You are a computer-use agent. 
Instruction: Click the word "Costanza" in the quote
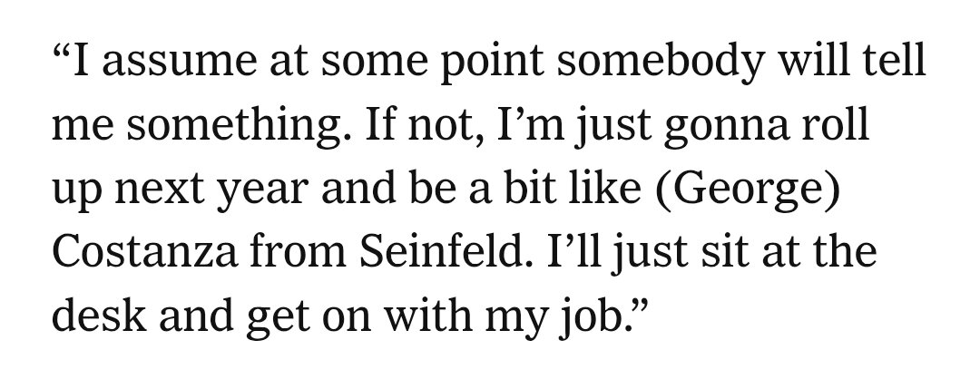144,252
